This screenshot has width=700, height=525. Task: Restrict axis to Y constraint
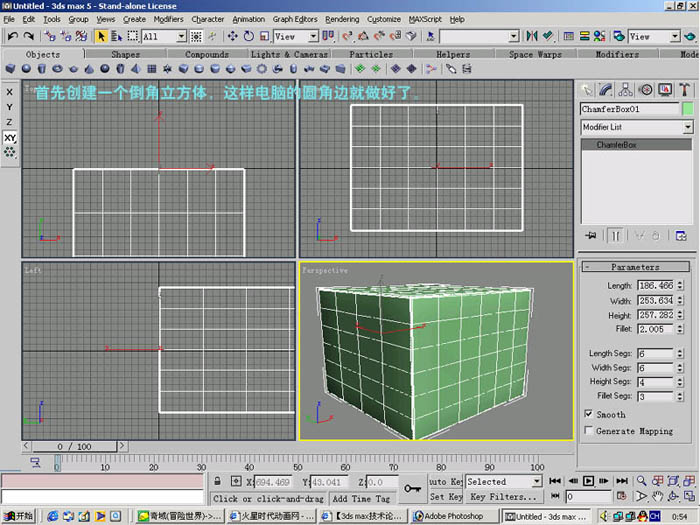pyautogui.click(x=9, y=107)
